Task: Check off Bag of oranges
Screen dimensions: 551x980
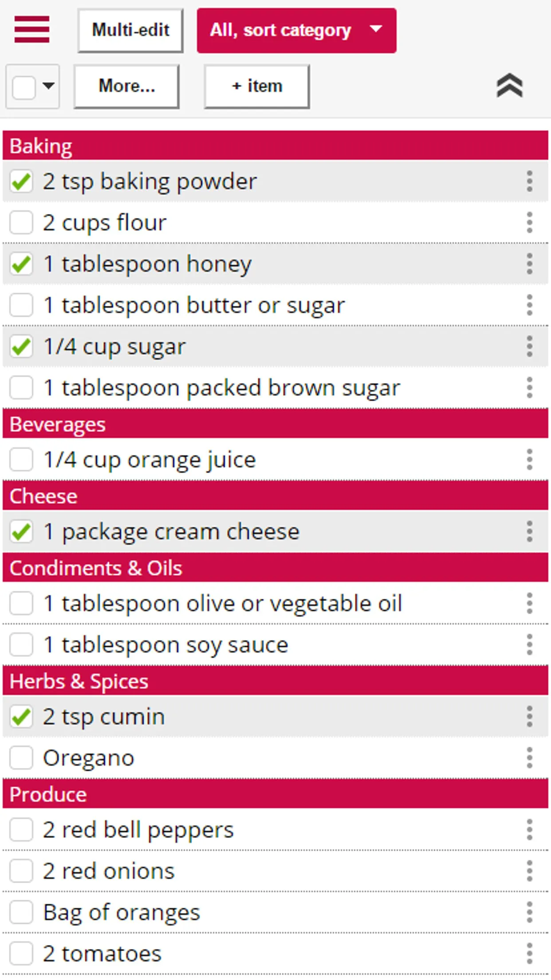Action: [21, 912]
